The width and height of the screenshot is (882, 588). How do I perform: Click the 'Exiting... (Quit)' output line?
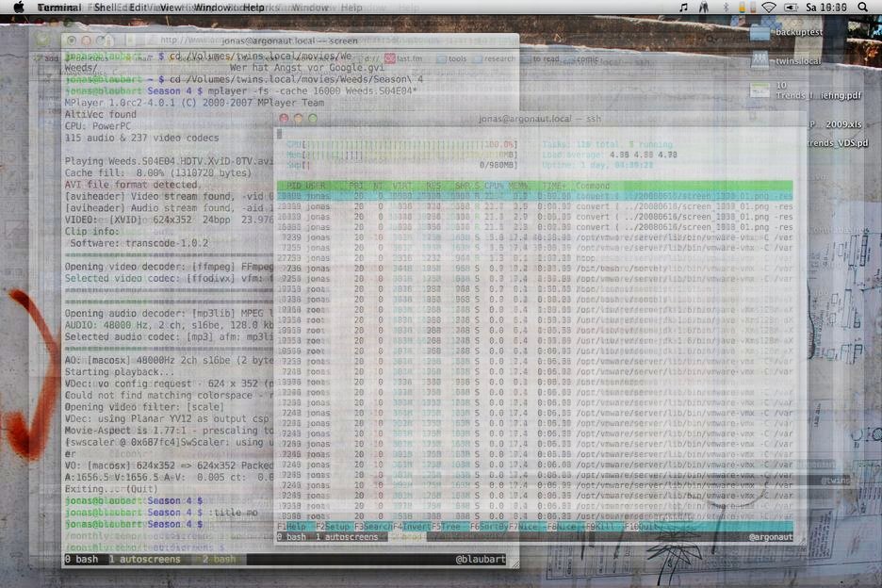click(111, 489)
